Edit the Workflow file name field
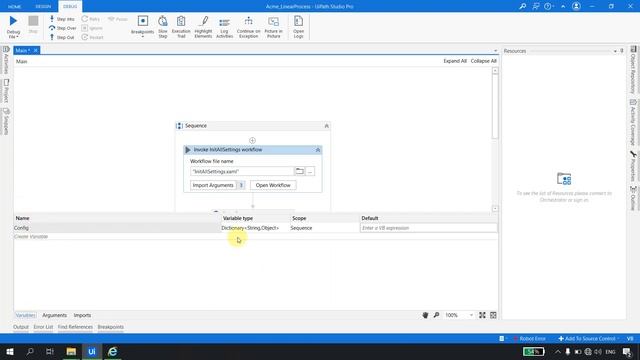Screen dimensions: 640x360 (x=242, y=171)
